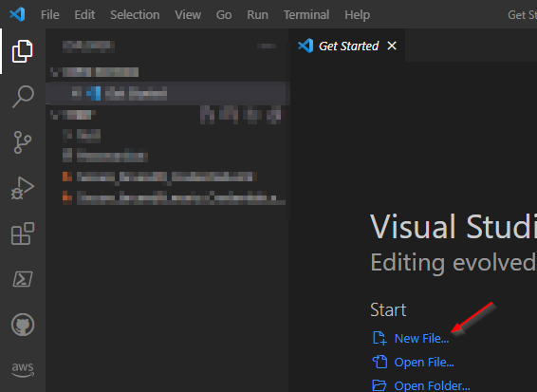Screen dimensions: 537x392
Task: Open the Help menu
Action: tap(357, 15)
